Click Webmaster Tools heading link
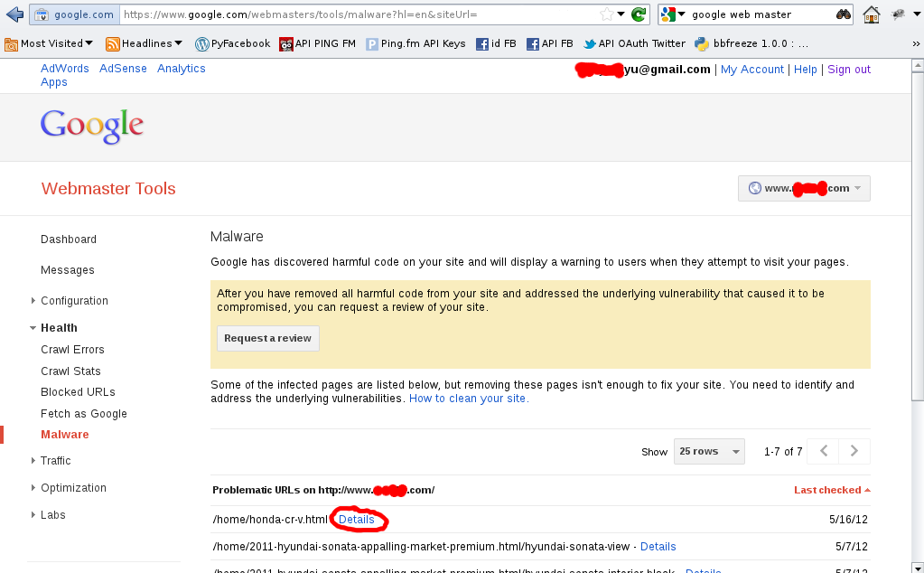The image size is (924, 573). 108,189
